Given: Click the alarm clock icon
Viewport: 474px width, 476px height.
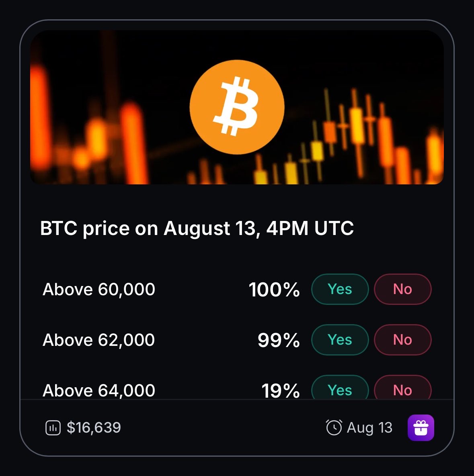Looking at the screenshot, I should (334, 427).
